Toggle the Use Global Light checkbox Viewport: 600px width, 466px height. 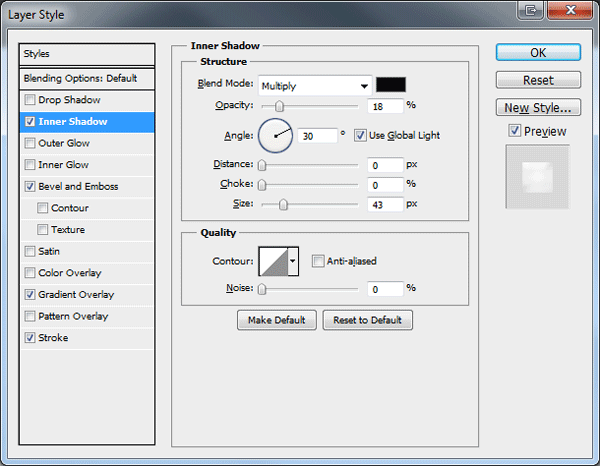pos(360,135)
